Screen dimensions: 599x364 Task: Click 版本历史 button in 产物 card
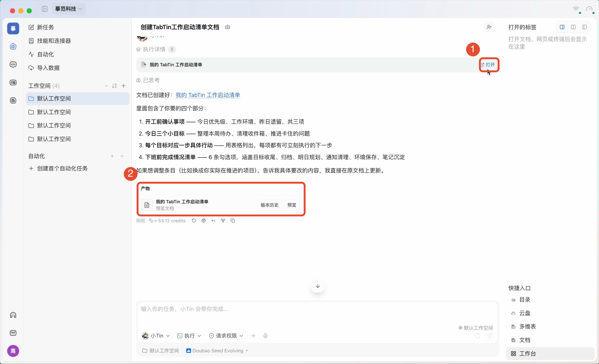click(269, 205)
